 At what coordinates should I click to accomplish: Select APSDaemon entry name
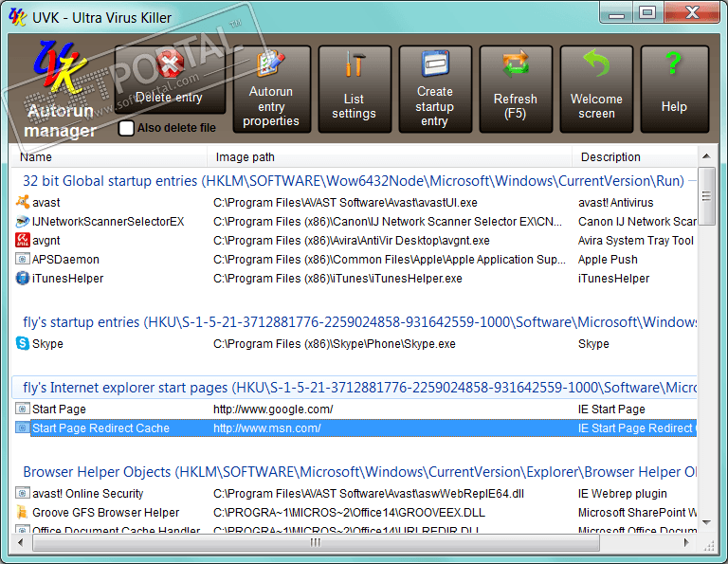[x=65, y=260]
